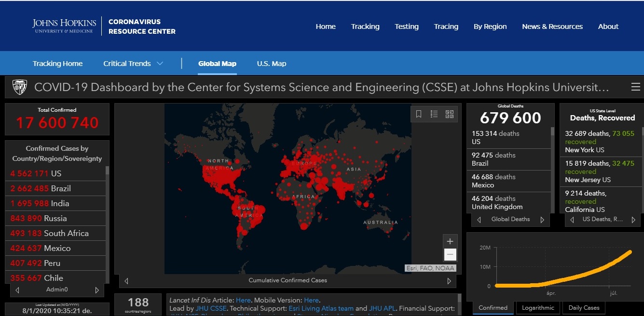Screen dimensions: 644x316
Task: Open the About menu item
Action: tap(608, 26)
